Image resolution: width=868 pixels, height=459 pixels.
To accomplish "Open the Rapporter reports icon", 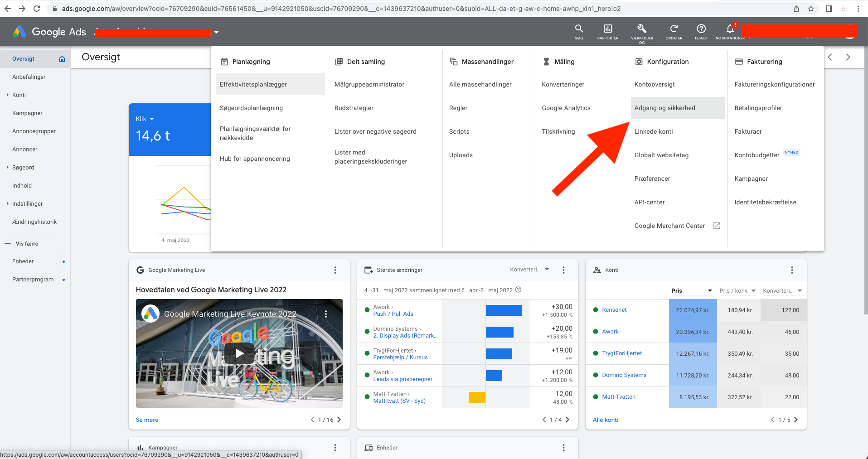I will (x=608, y=29).
